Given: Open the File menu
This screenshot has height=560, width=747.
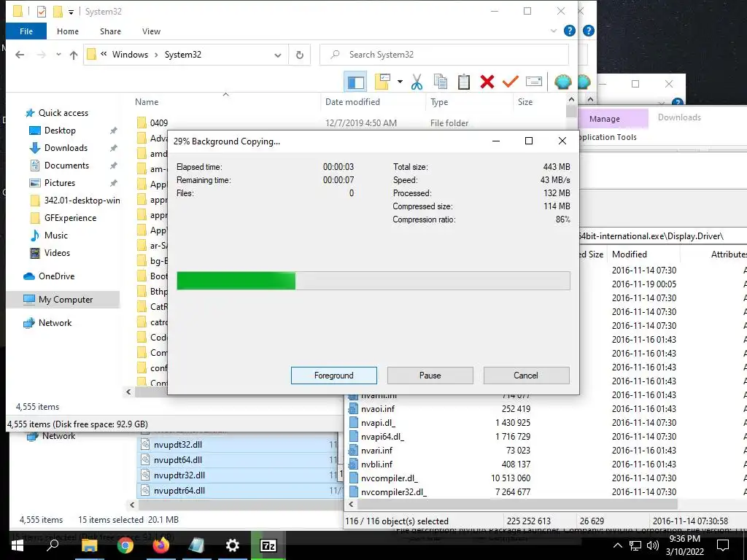Looking at the screenshot, I should point(26,31).
